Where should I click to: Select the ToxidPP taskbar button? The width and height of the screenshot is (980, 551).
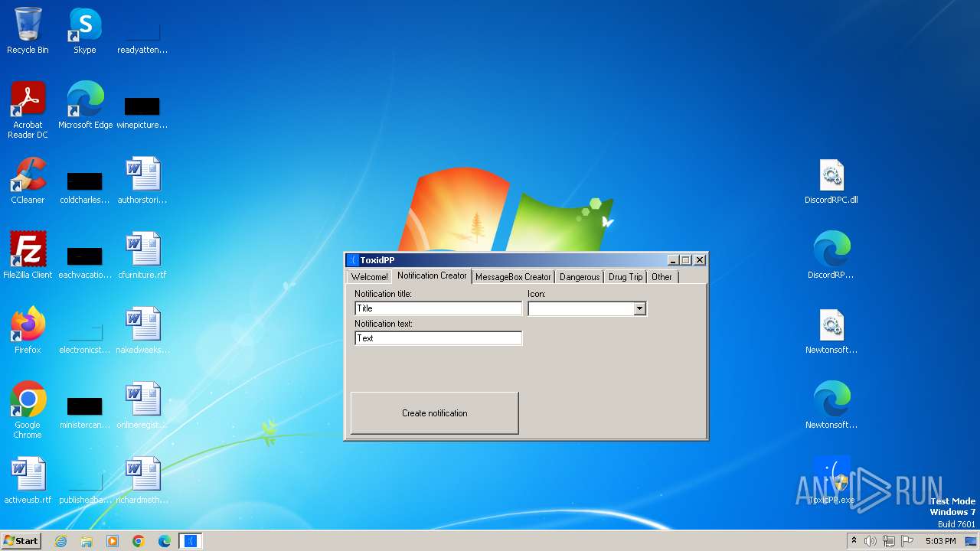[x=191, y=541]
